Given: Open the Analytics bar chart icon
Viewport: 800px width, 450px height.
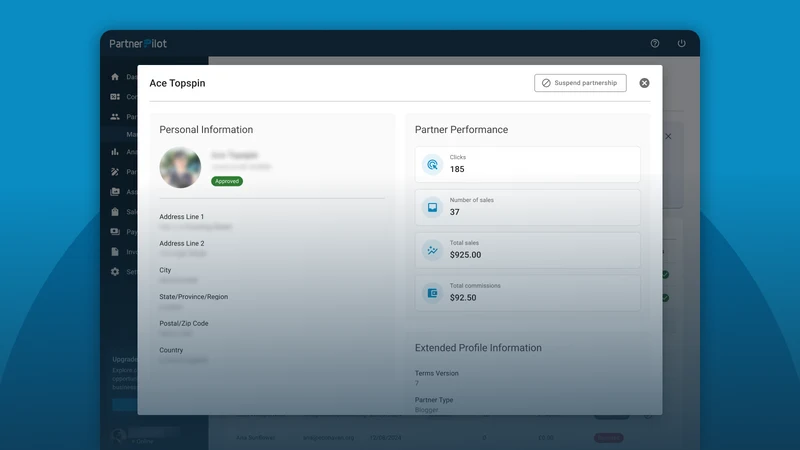Looking at the screenshot, I should click(115, 152).
